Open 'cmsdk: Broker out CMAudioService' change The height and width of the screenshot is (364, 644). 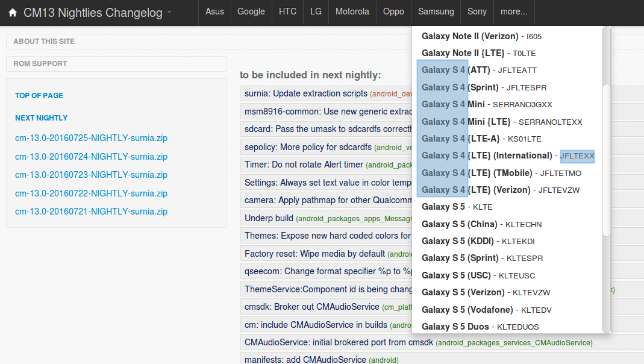(311, 307)
